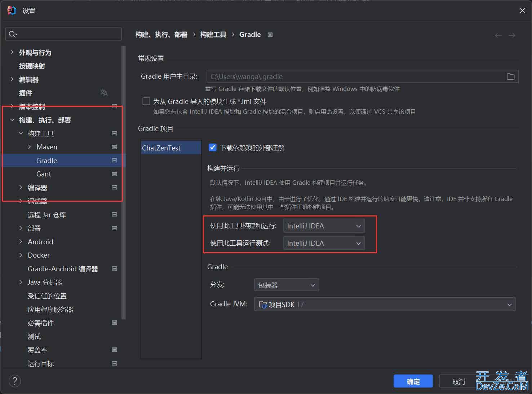
Task: Expand 外观与行为 section
Action: (x=12, y=52)
